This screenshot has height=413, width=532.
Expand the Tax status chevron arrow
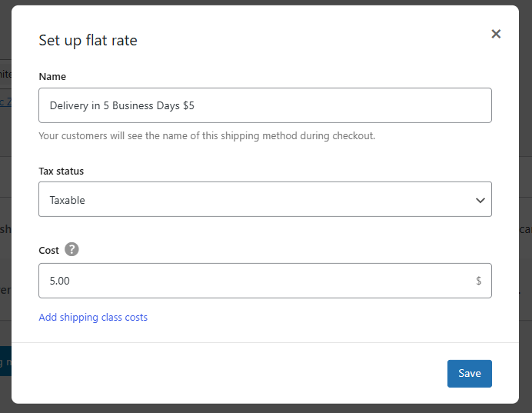(480, 200)
